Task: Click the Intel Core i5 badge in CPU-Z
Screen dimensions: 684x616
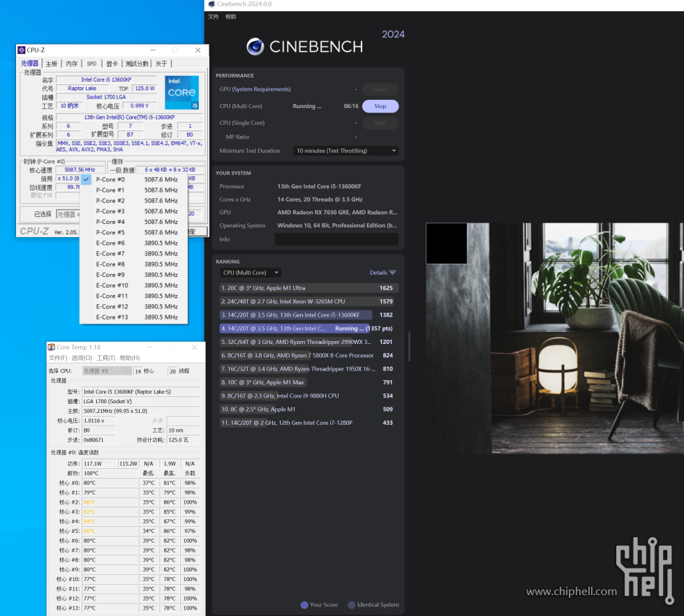Action: click(x=182, y=92)
